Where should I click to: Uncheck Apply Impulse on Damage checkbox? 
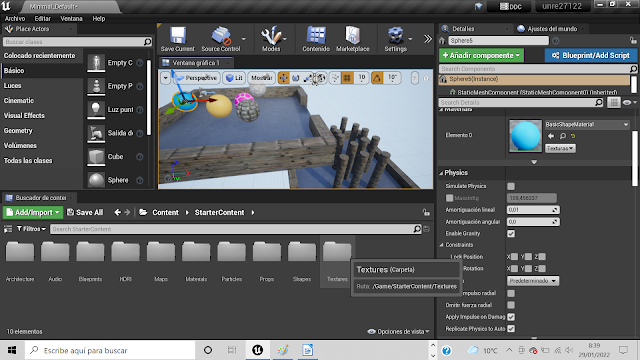(511, 317)
